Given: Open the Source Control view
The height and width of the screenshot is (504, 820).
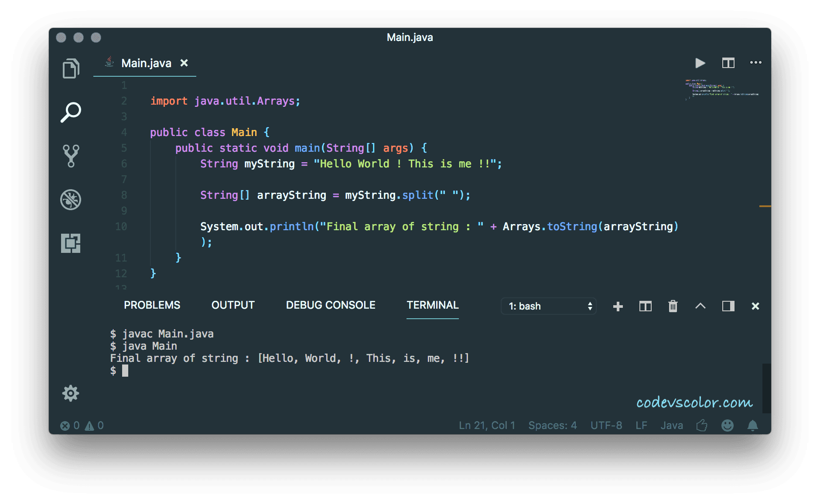Looking at the screenshot, I should (71, 156).
